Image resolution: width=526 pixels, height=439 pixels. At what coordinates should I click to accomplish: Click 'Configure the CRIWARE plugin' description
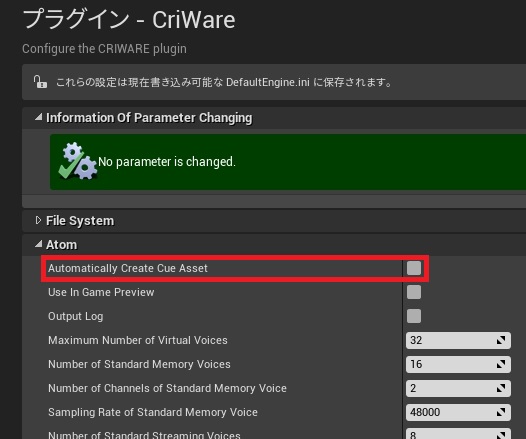104,49
